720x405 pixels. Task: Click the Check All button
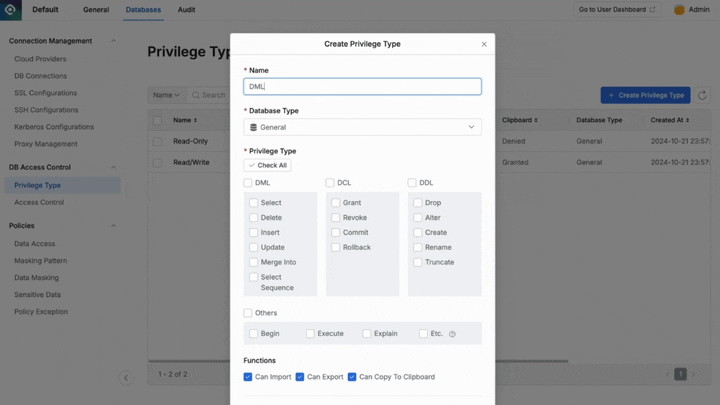(x=267, y=165)
